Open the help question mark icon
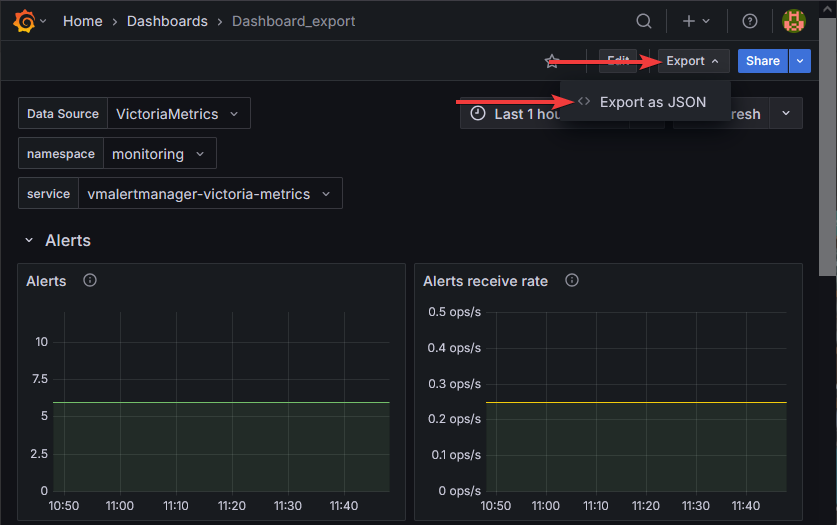 pyautogui.click(x=749, y=21)
